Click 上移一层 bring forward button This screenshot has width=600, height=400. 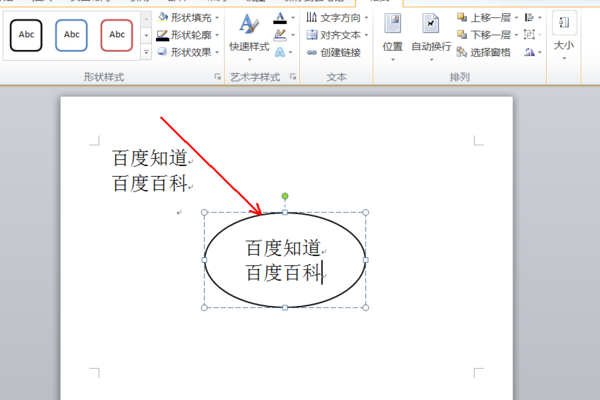coord(484,18)
